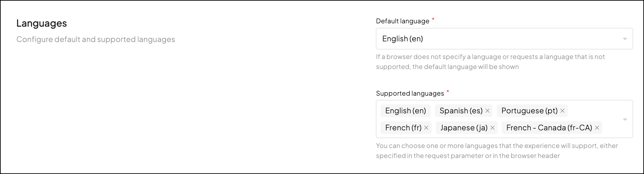Viewport: 644px width, 174px height.
Task: Click the Languages section heading
Action: 42,23
